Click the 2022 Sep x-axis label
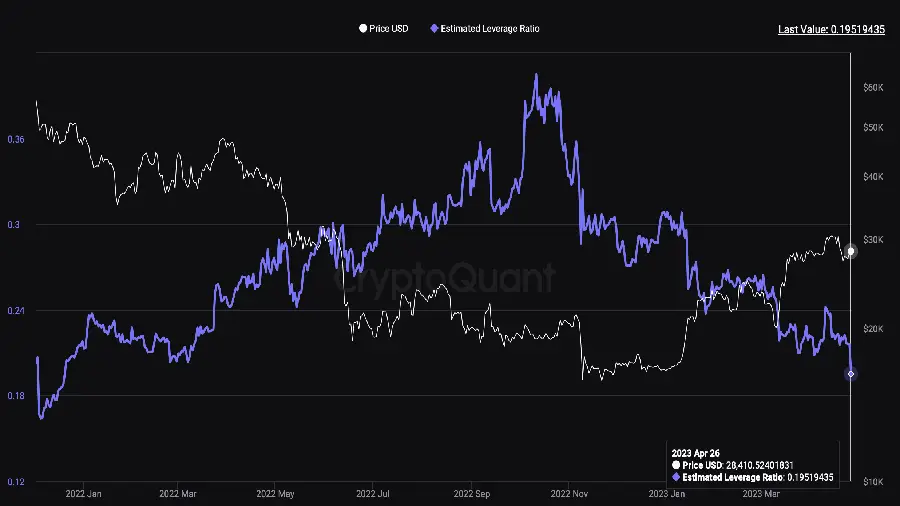Image resolution: width=900 pixels, height=506 pixels. pyautogui.click(x=470, y=493)
